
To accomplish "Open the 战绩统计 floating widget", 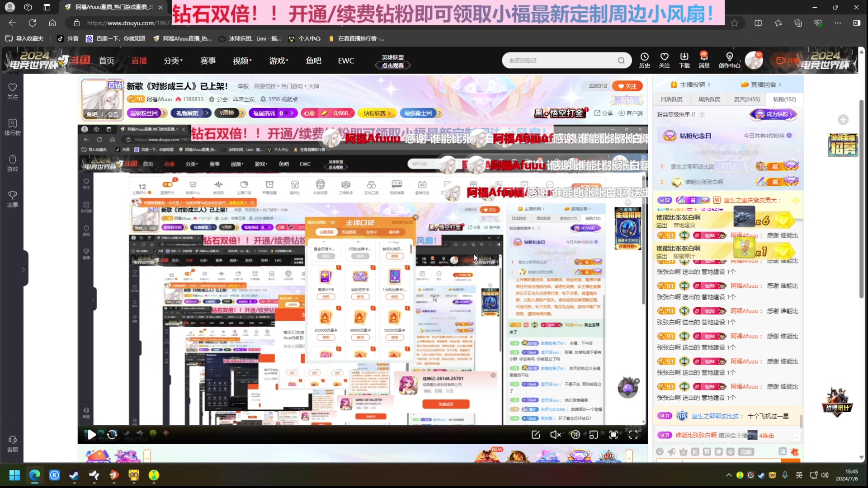I will [x=837, y=402].
